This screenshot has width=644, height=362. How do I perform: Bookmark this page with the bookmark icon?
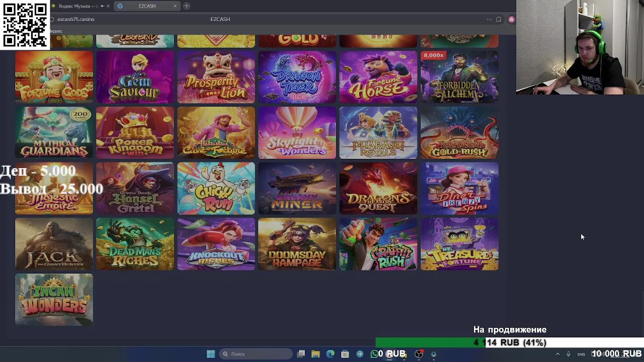[x=499, y=20]
